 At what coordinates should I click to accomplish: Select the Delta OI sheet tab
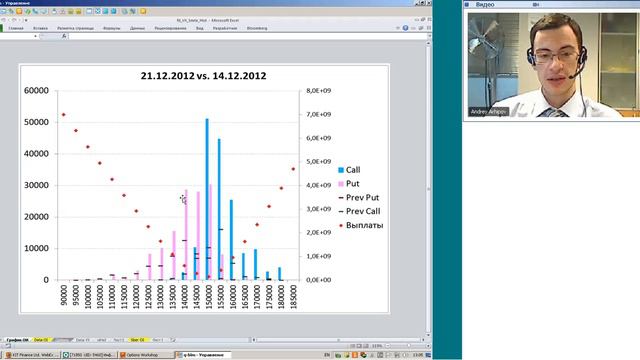[41, 340]
